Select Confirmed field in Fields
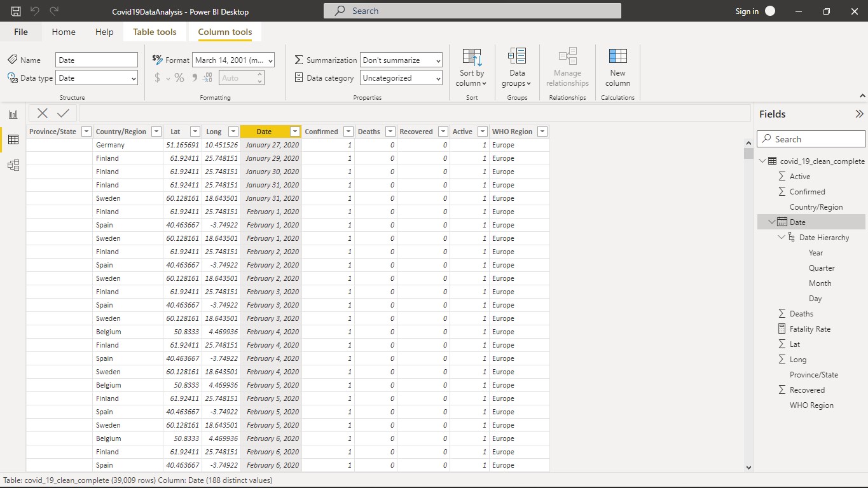Viewport: 868px width, 488px height. click(808, 191)
